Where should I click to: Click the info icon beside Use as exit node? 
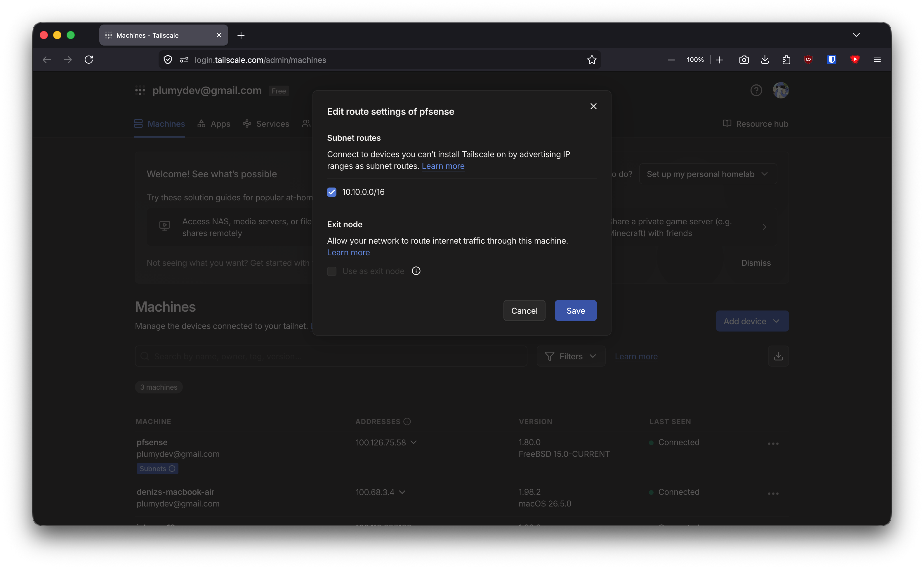(x=416, y=271)
